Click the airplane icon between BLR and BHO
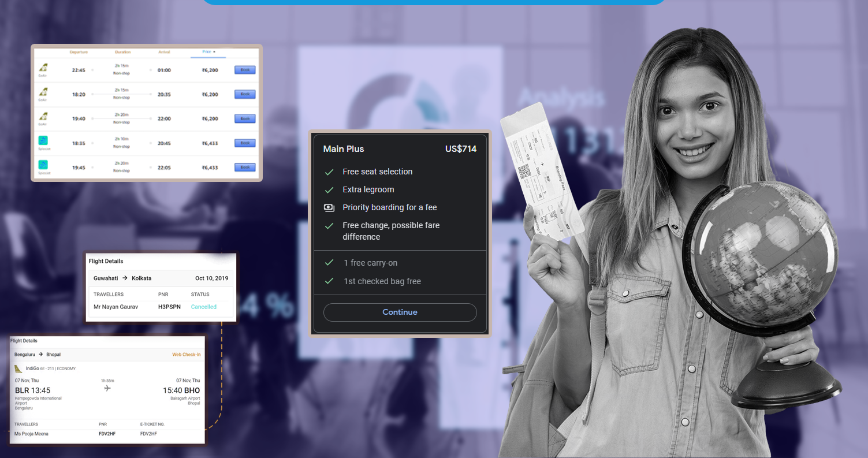The height and width of the screenshot is (458, 868). click(109, 389)
